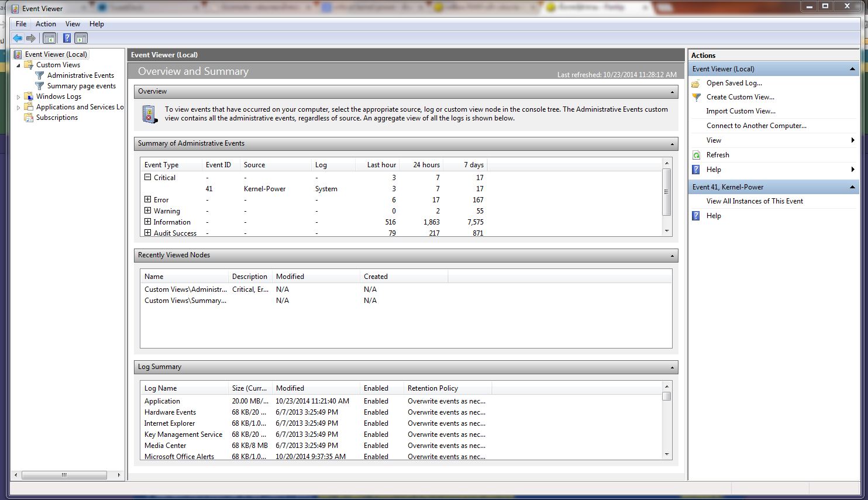
Task: Click the blue Help icon in the toolbar
Action: pyautogui.click(x=67, y=39)
